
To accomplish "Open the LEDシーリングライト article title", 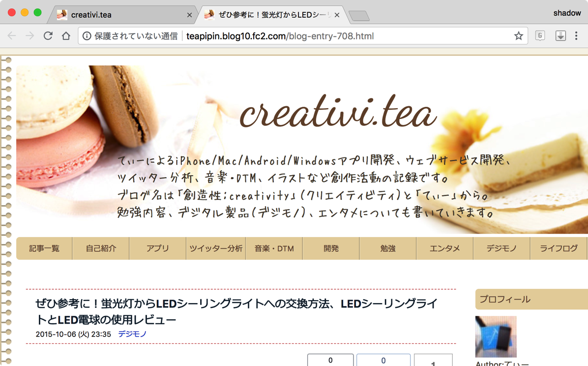I will click(236, 311).
